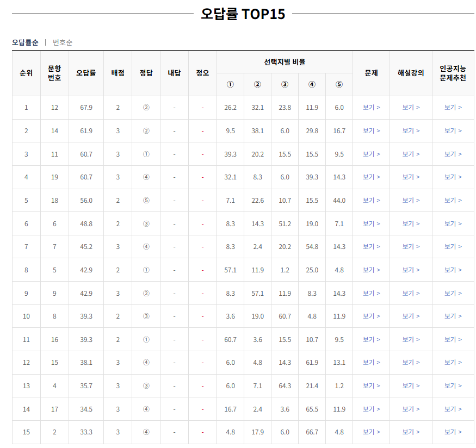The image size is (476, 448).
Task: Open 문제 보기 link for rank 13
Action: (x=371, y=385)
